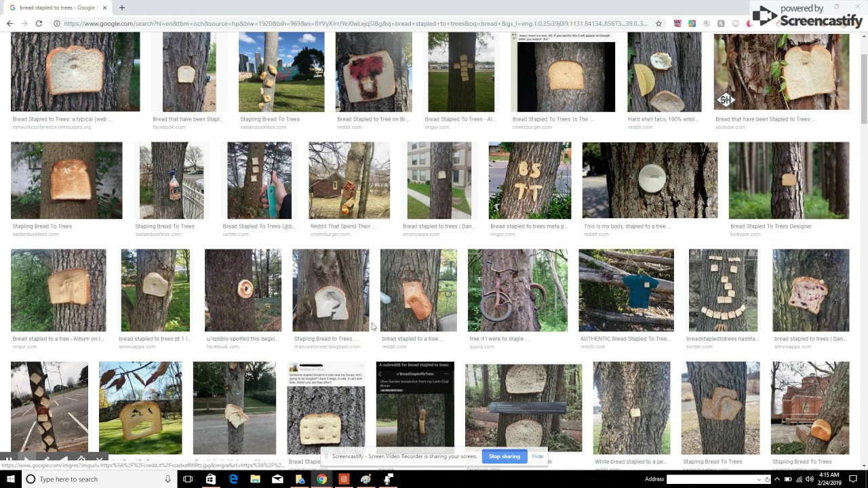The height and width of the screenshot is (488, 868).
Task: Click the 'networkconference.netstudies.org' source link
Action: 52,127
